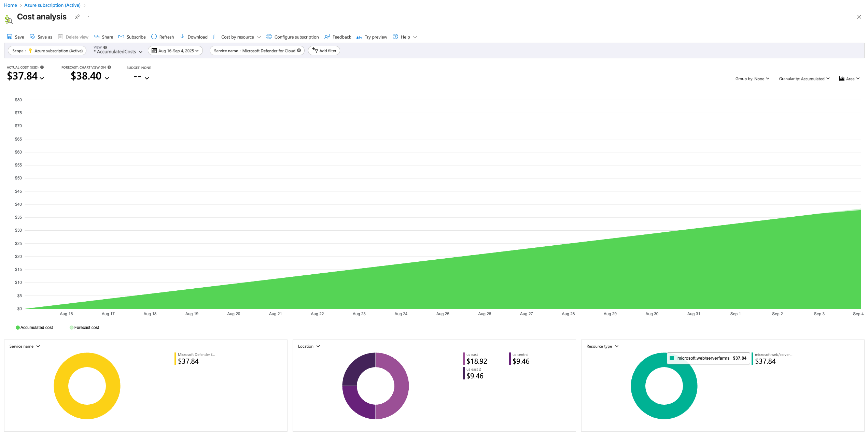Open Cost by resource menu
The image size is (868, 433).
pos(237,37)
